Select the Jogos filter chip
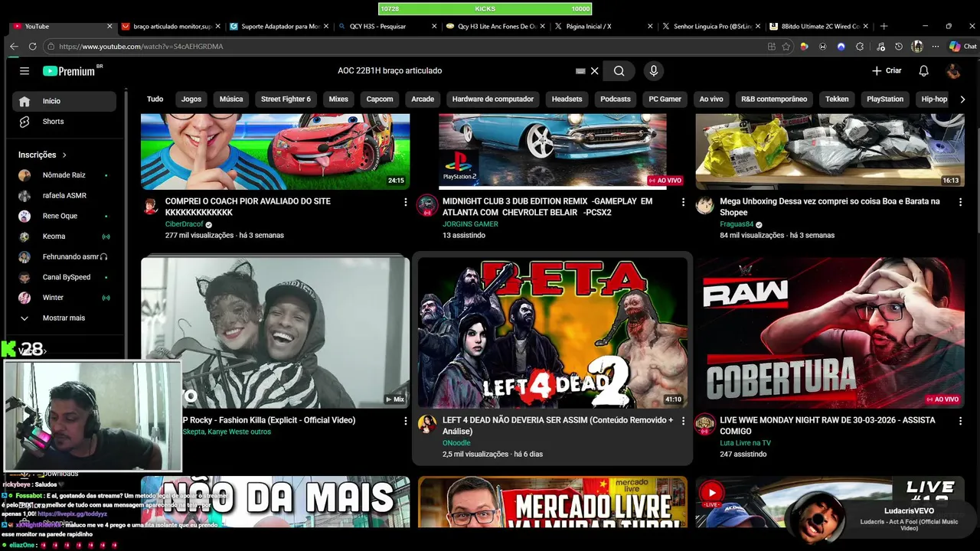980x551 pixels. (191, 99)
